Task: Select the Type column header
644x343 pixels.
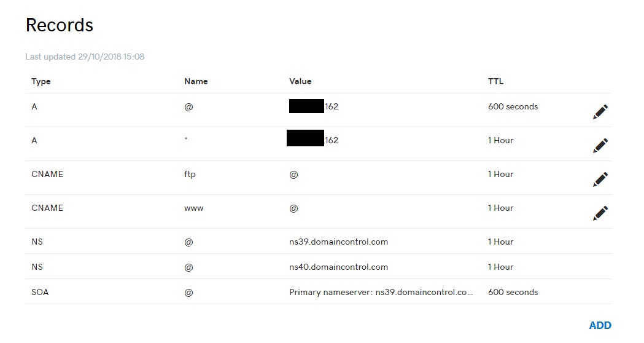Action: 41,81
